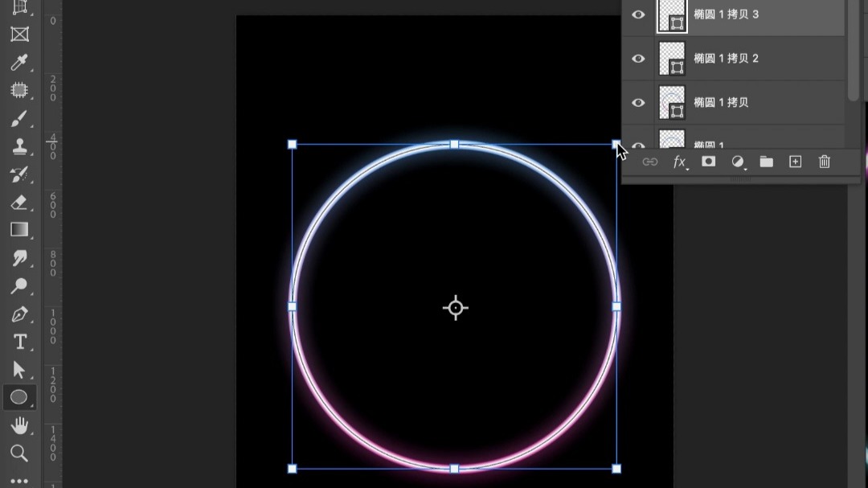Viewport: 868px width, 488px height.
Task: Click the Layers panel scrollbar
Action: (x=853, y=51)
